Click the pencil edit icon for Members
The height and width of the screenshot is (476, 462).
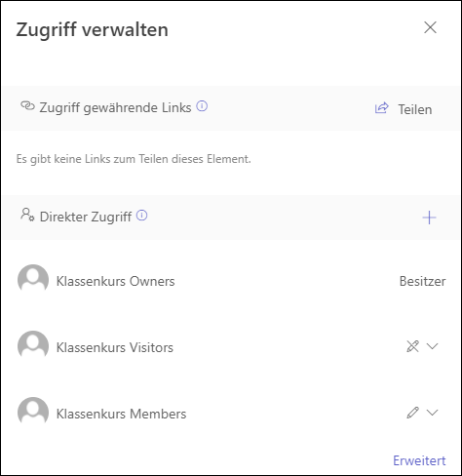412,413
